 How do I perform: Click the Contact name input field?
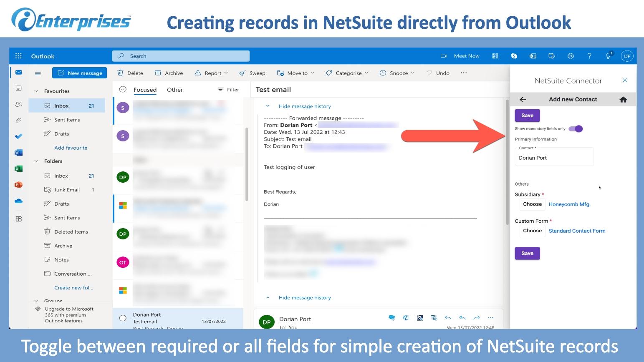pyautogui.click(x=554, y=158)
